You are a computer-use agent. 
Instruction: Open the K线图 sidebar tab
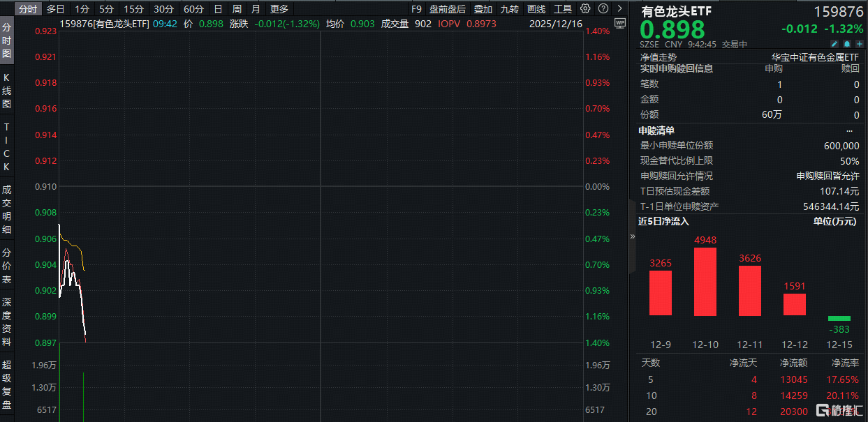(6, 91)
